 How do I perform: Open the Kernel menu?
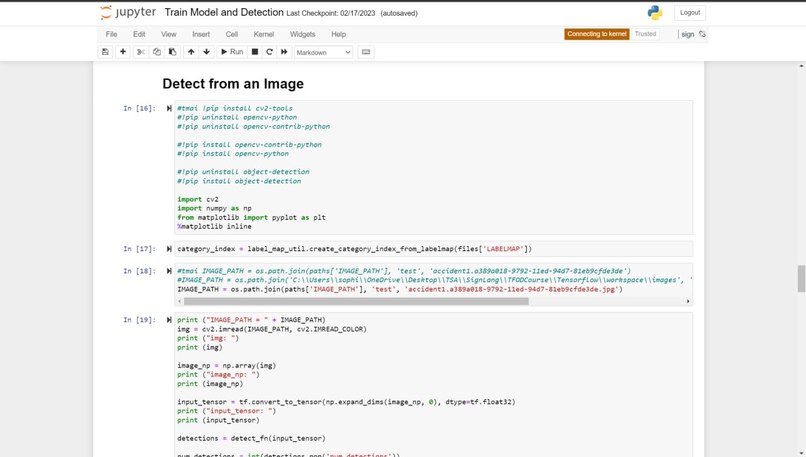[264, 34]
